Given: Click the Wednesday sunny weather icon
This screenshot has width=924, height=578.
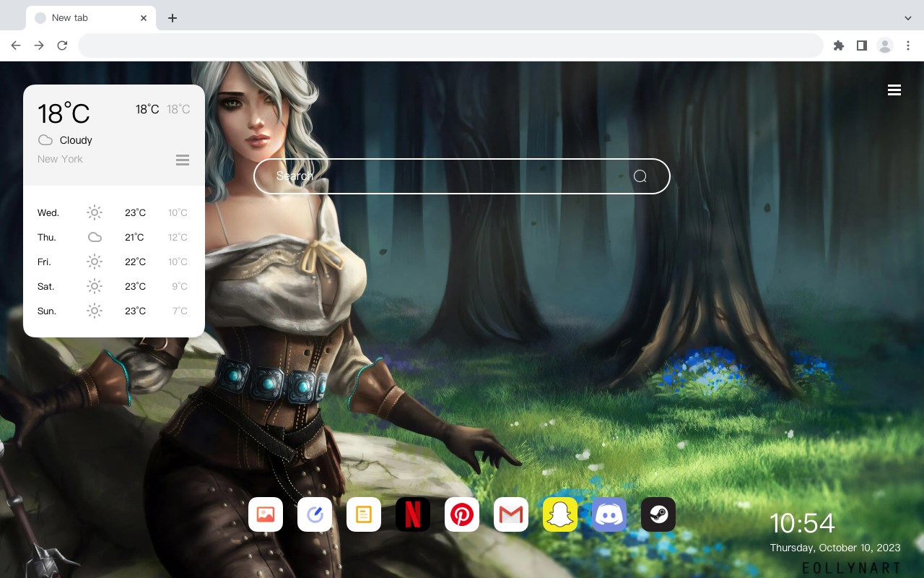Looking at the screenshot, I should 95,212.
